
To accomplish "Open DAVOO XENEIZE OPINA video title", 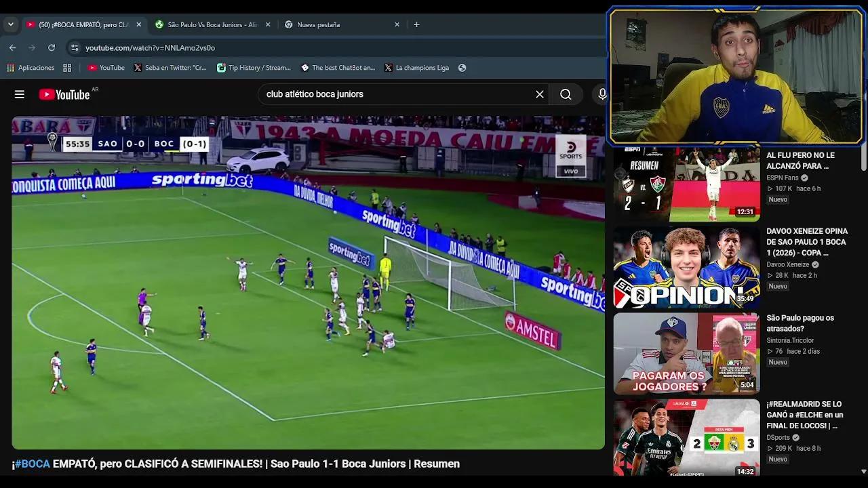I will [807, 242].
